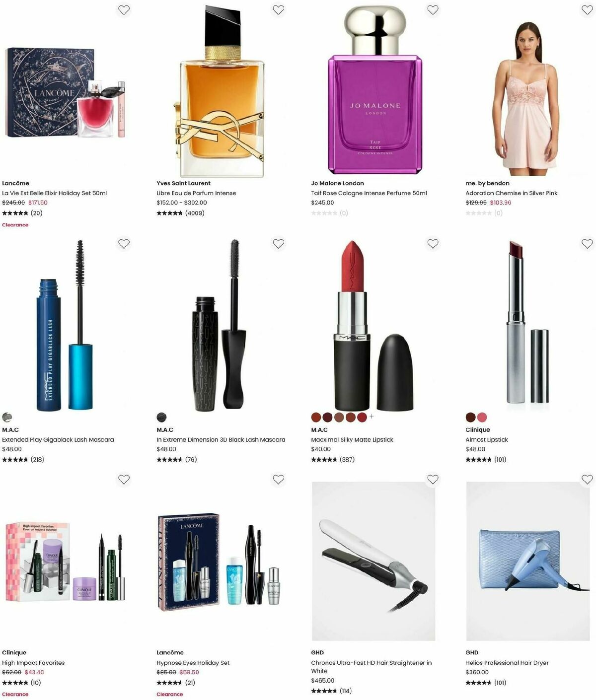Open Taif Rose Cologne Intense Perfume 50ml
The image size is (596, 700).
tap(369, 193)
